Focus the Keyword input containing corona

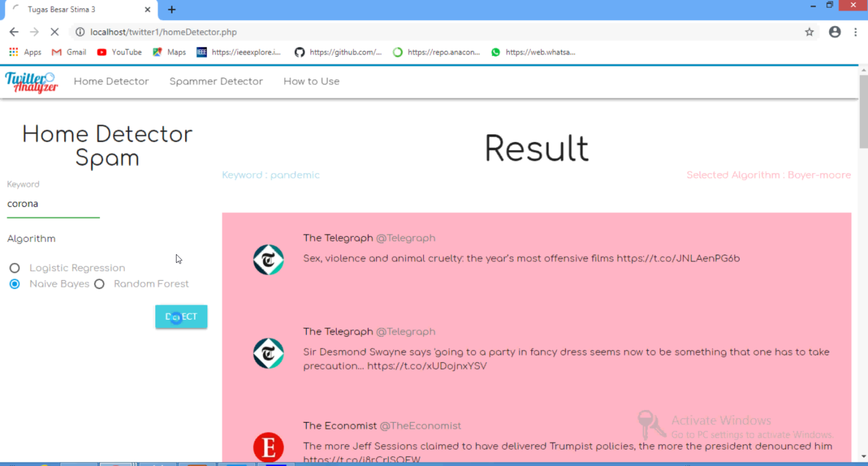click(x=53, y=204)
